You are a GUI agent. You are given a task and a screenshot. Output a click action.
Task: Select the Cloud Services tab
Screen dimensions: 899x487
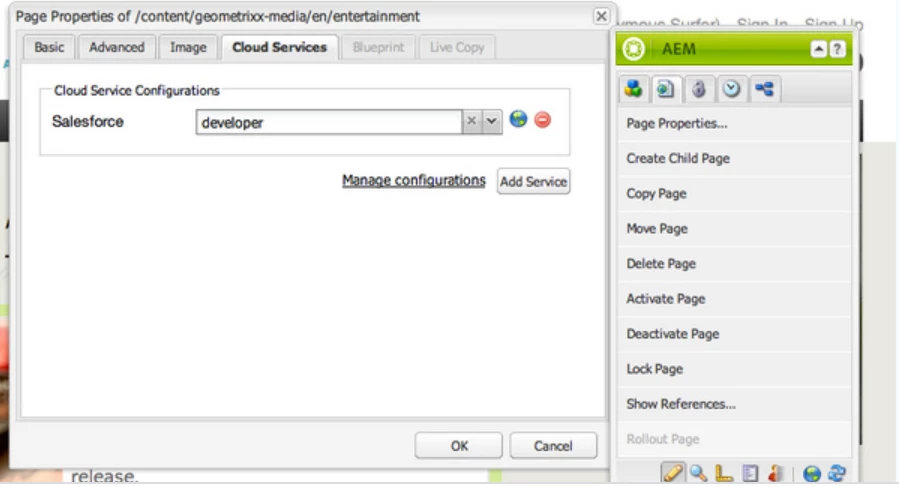click(280, 48)
